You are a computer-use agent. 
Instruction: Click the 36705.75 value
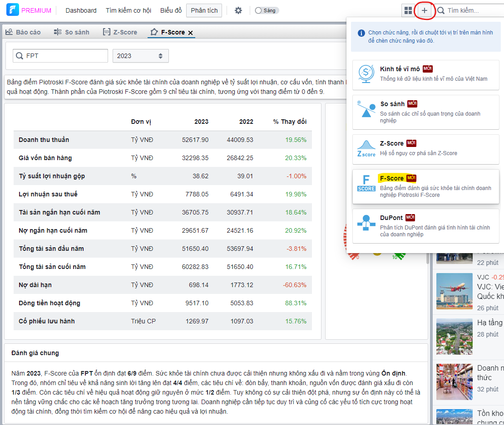click(x=195, y=212)
